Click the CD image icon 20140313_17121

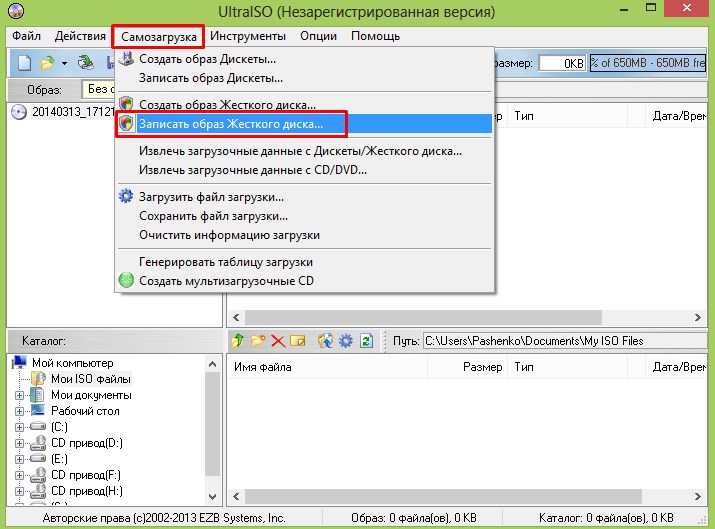[17, 111]
